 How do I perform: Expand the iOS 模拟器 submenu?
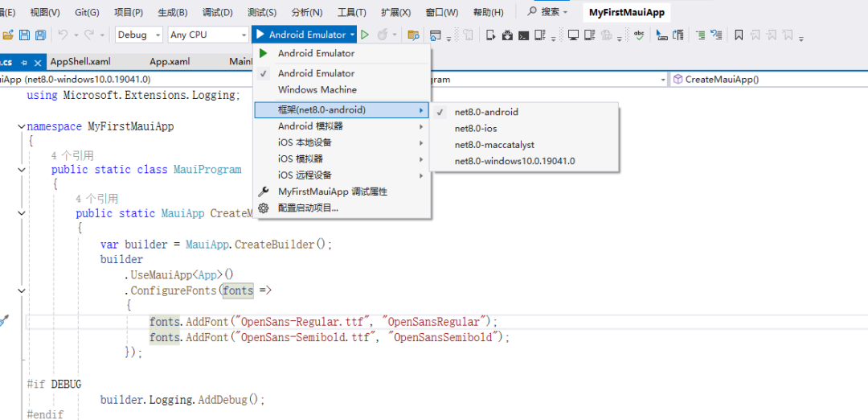tap(342, 159)
